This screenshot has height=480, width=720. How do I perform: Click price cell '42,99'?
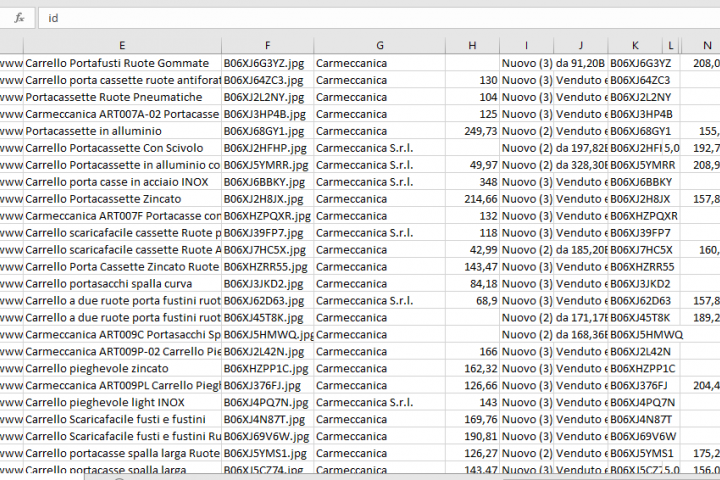[472, 250]
